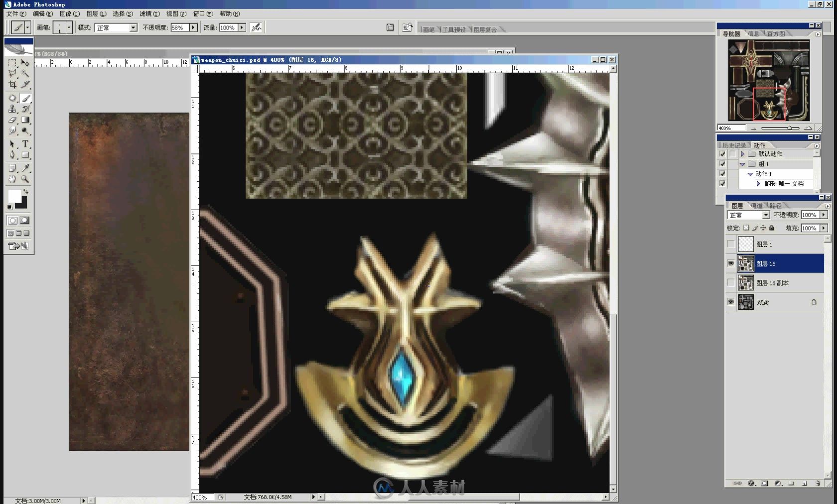Toggle lock transparent pixels

pyautogui.click(x=746, y=228)
